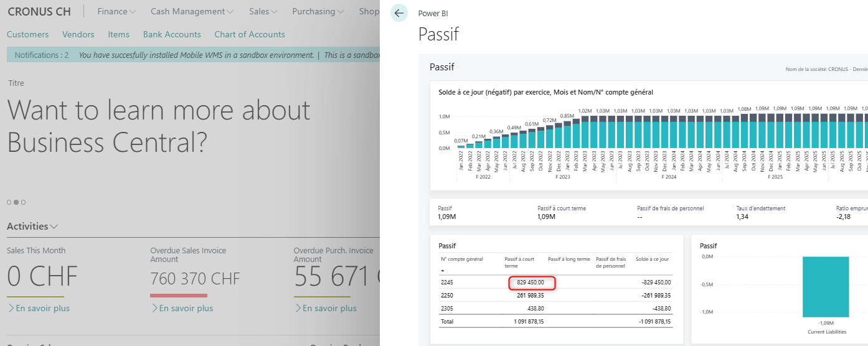Select the first carousel dot indicator
This screenshot has height=346, width=868.
[x=9, y=202]
